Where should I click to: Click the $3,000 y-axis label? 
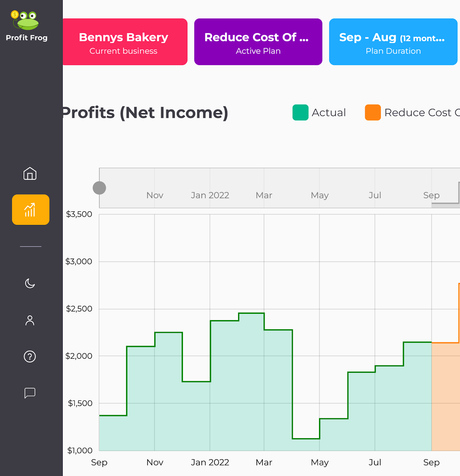click(79, 262)
